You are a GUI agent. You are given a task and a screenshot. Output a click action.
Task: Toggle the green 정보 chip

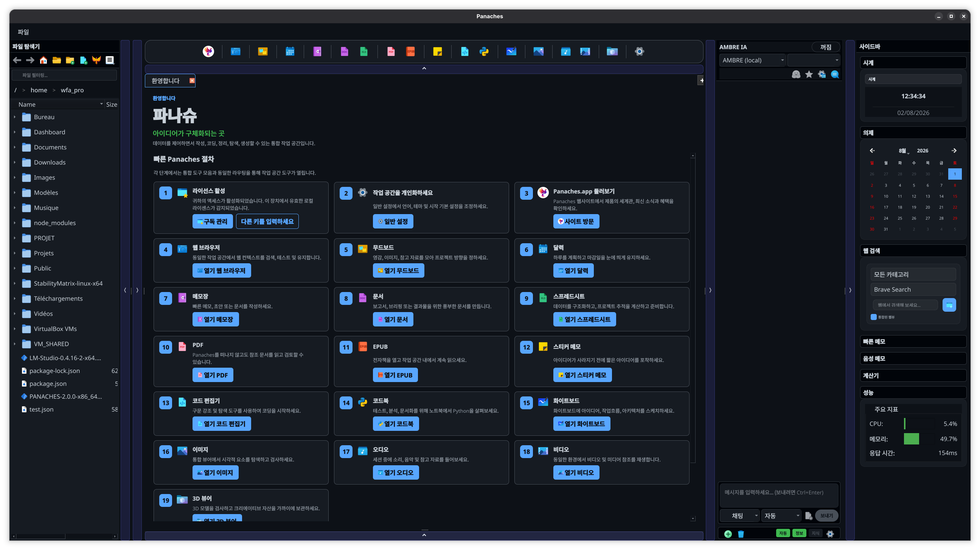coord(799,534)
